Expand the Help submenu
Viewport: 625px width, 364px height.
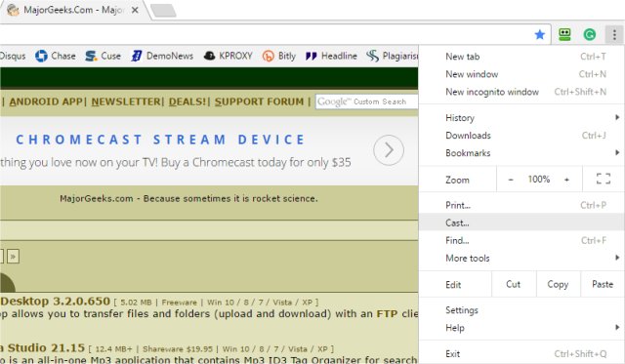521,328
